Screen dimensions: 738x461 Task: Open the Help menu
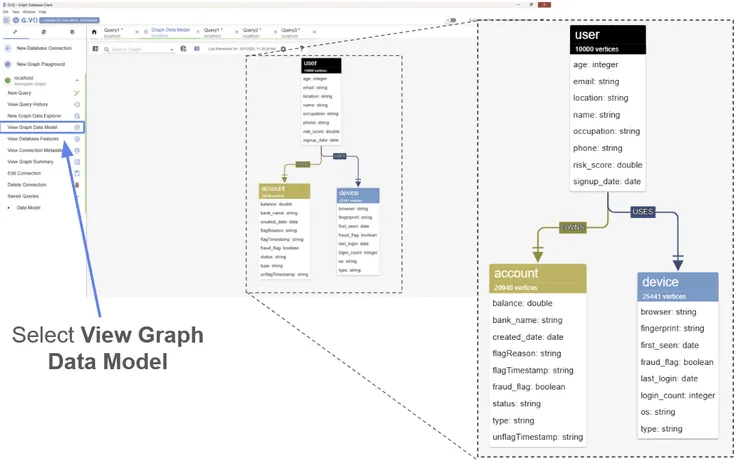coord(42,12)
